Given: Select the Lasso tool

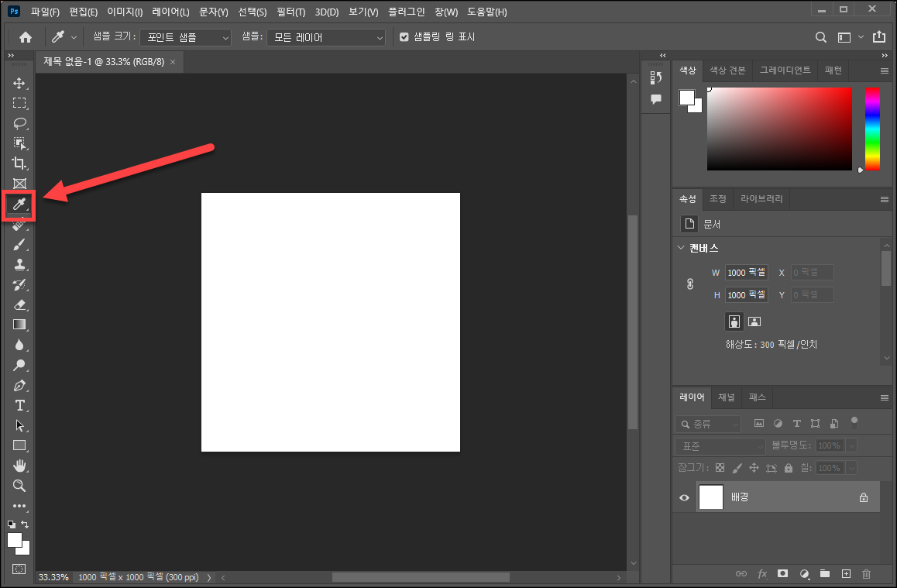Looking at the screenshot, I should pyautogui.click(x=19, y=123).
